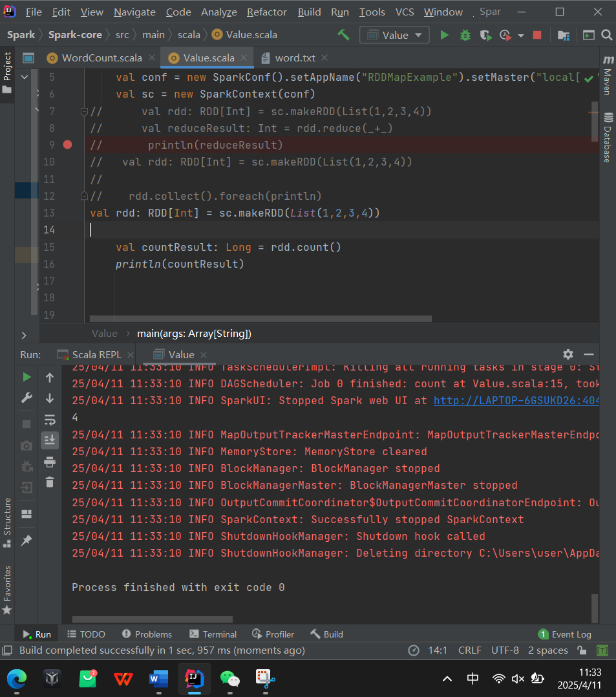Click the Build project hammer icon

coord(343,35)
